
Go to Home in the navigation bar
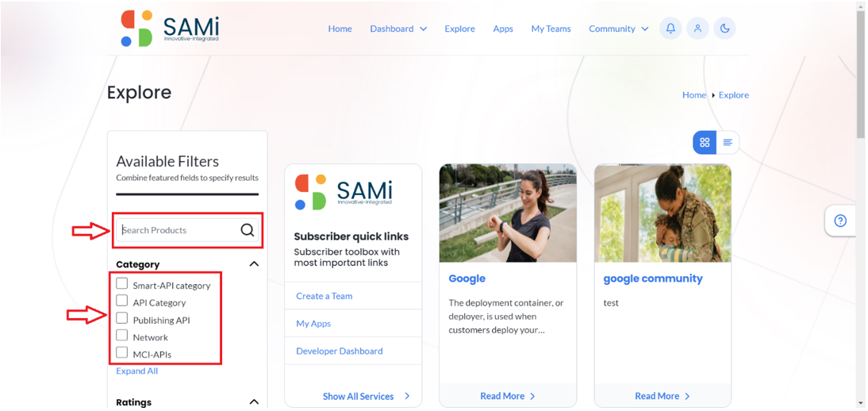click(340, 29)
